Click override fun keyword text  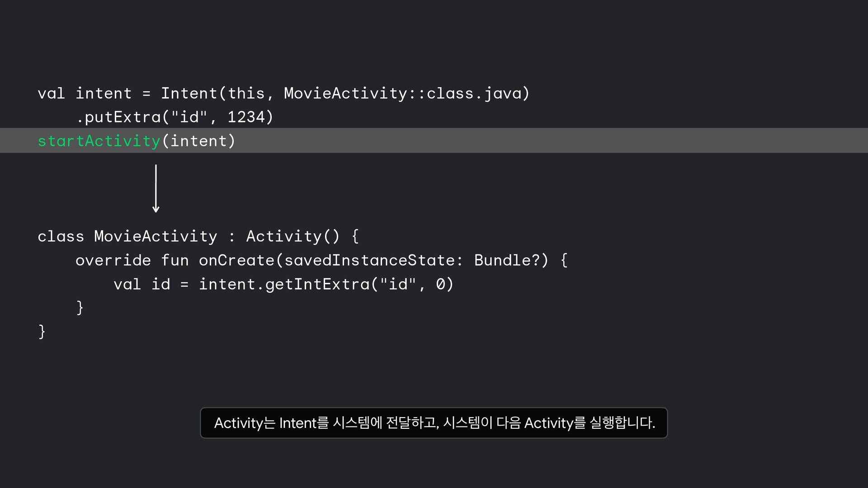[x=132, y=260]
